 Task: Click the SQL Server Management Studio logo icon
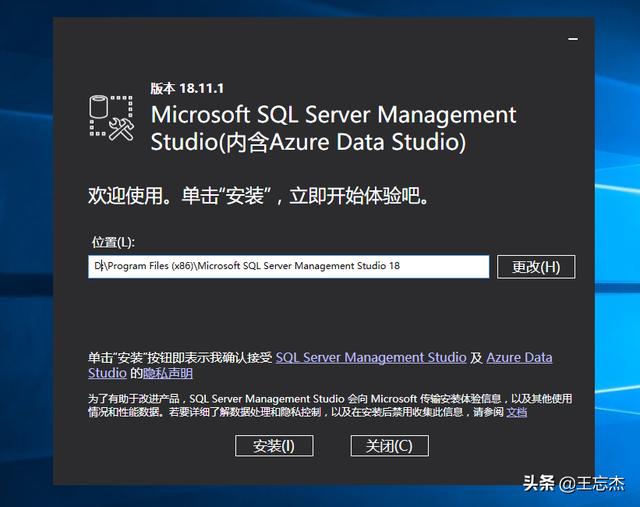111,119
